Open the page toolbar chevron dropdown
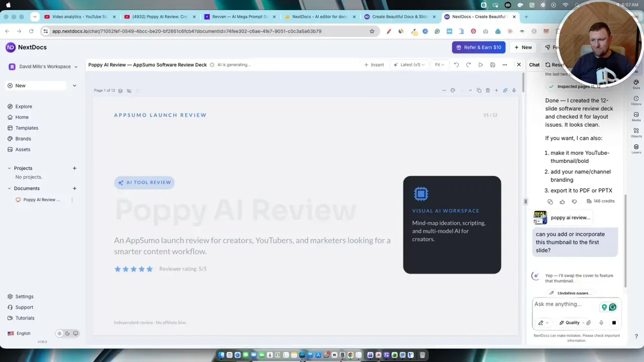 470,90
